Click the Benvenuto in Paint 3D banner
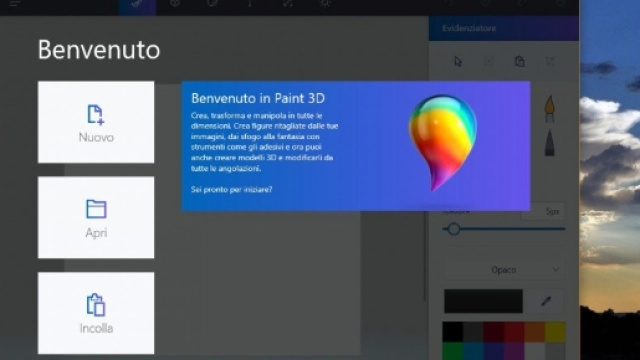Viewport: 640px width, 360px height. [x=356, y=146]
